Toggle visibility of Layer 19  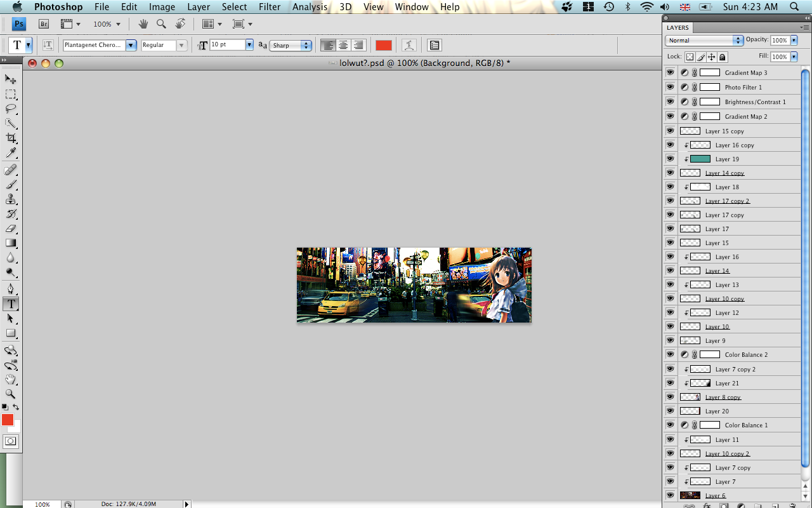click(670, 159)
